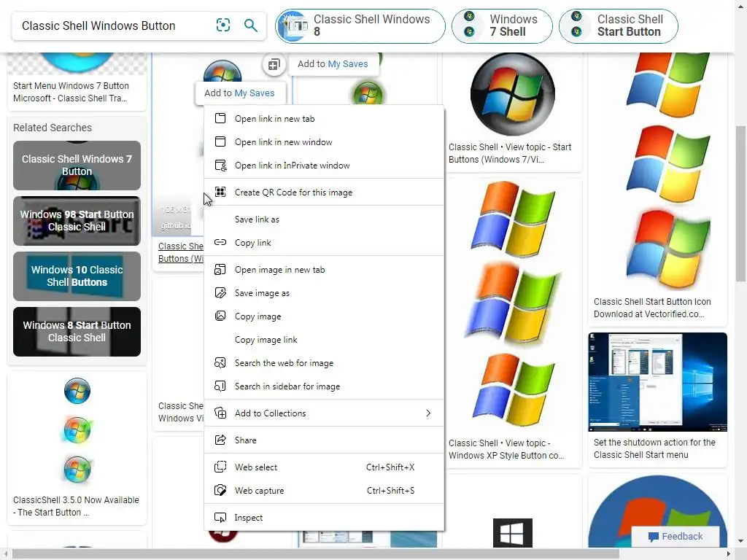Click the Web select icon

pos(220,467)
